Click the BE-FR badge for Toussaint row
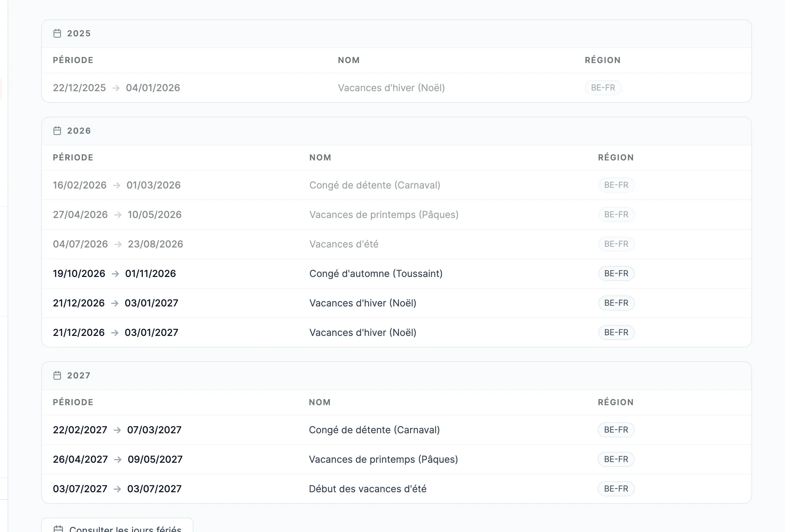The height and width of the screenshot is (532, 785). [616, 274]
